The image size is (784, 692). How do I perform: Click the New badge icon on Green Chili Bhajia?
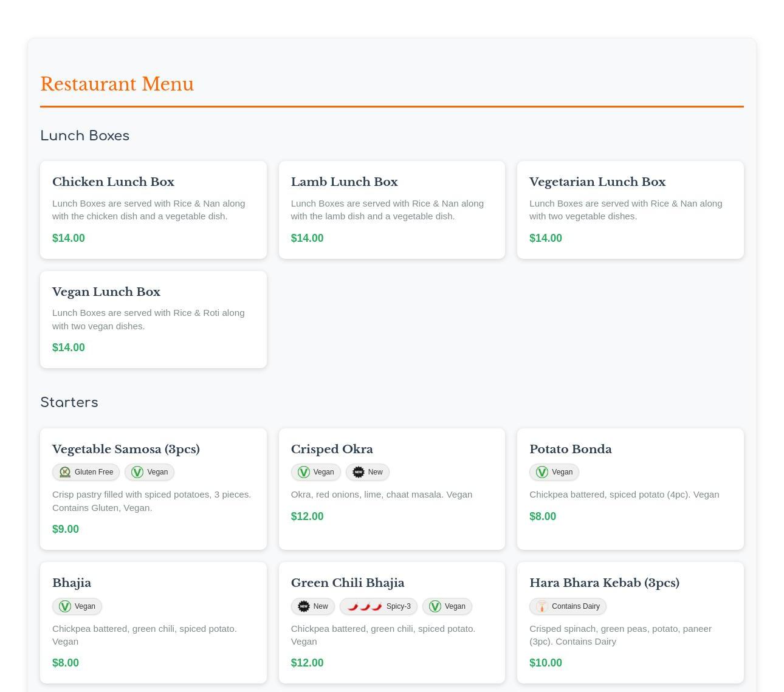click(304, 606)
